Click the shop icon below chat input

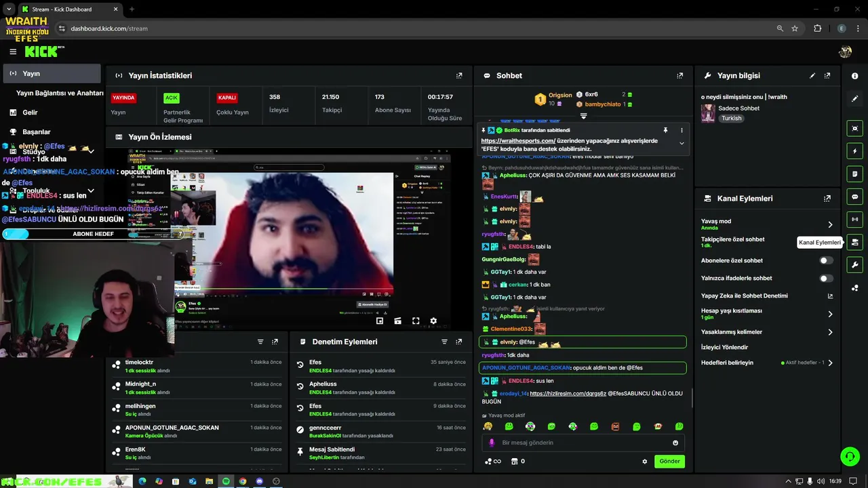(514, 462)
